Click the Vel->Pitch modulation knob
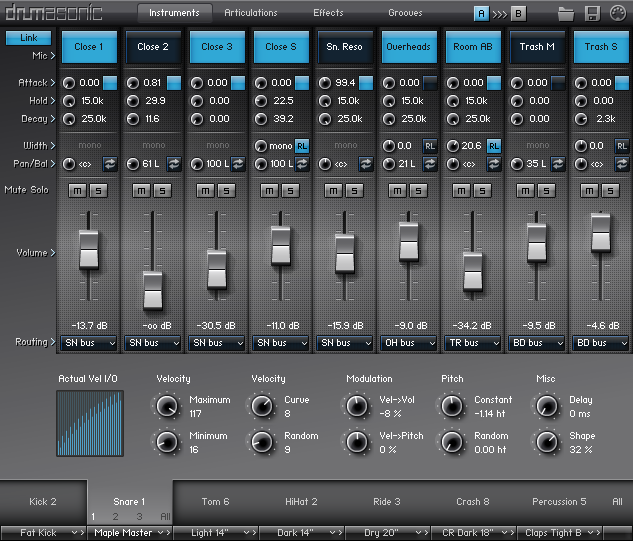The image size is (633, 541). pos(357,442)
